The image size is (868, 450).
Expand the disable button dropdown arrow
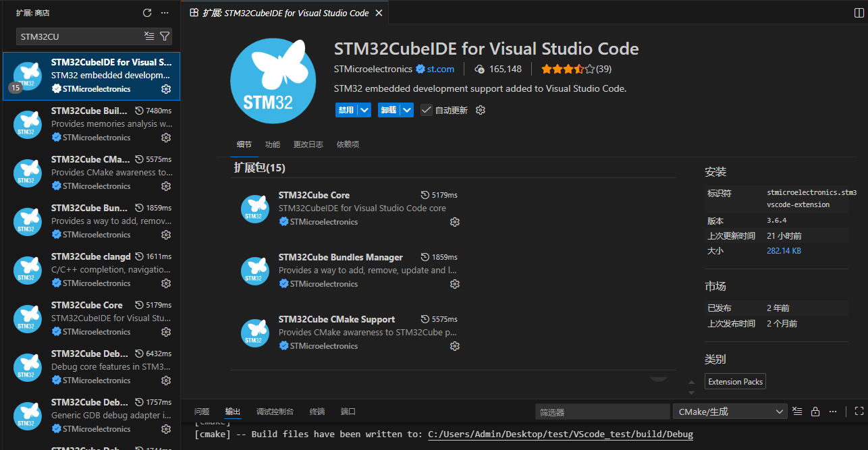point(364,110)
